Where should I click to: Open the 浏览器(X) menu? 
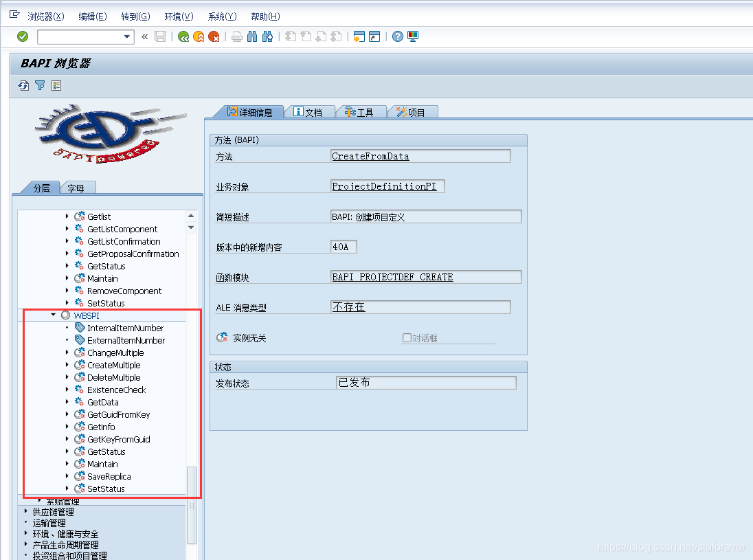(x=46, y=16)
